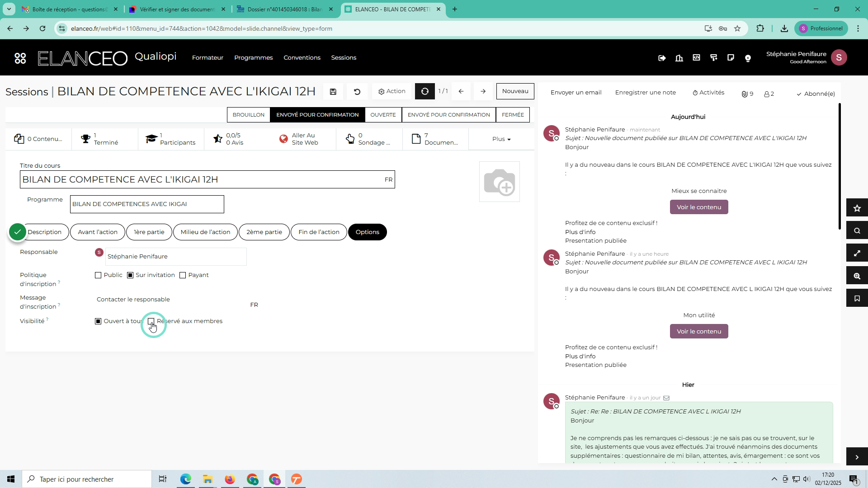Open the Responsable field Stéphanie Penifaure
Screen dimensions: 868x488
pos(176,257)
